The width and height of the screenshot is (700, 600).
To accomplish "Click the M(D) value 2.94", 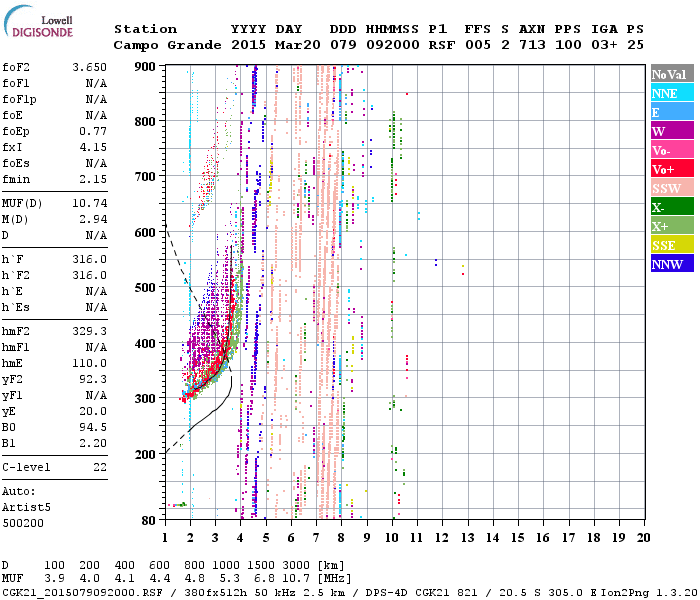I will (x=93, y=220).
